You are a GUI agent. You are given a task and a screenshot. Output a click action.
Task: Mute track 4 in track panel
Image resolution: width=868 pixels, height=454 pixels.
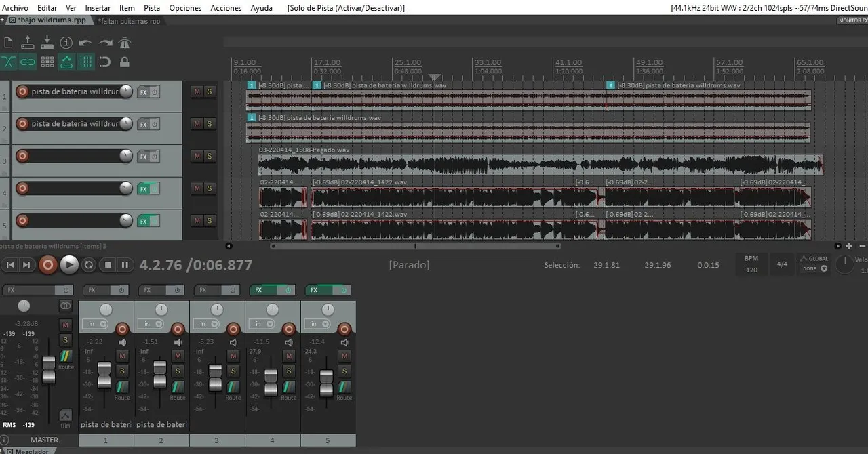[x=197, y=188]
